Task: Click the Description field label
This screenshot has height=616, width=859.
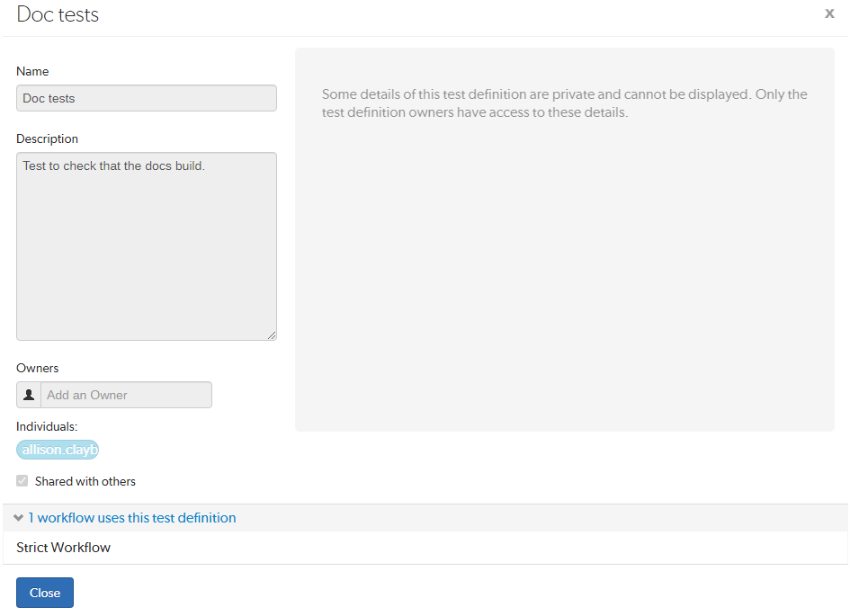Action: (x=47, y=138)
